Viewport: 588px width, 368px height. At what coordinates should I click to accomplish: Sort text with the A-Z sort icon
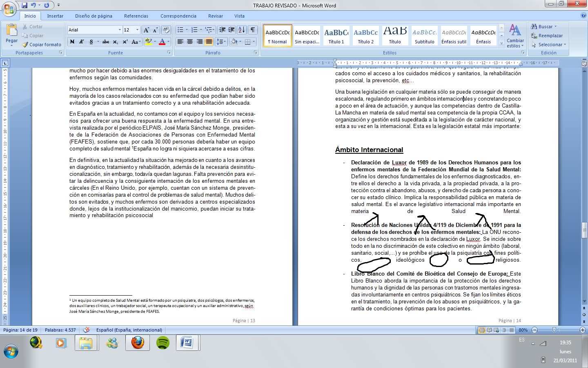pos(242,30)
